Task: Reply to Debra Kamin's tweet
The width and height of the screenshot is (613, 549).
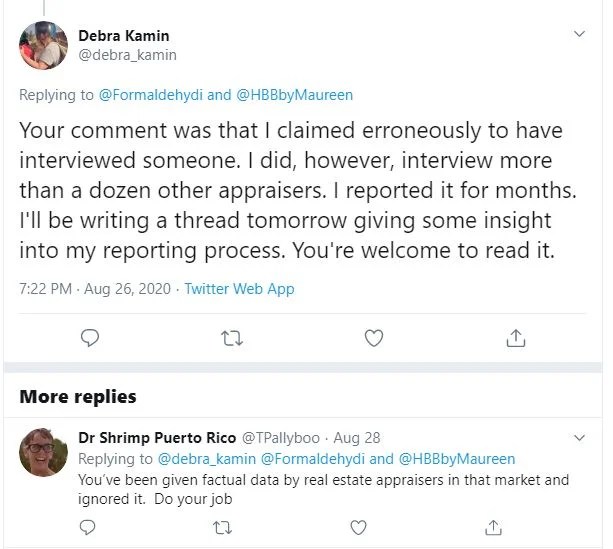Action: click(90, 338)
